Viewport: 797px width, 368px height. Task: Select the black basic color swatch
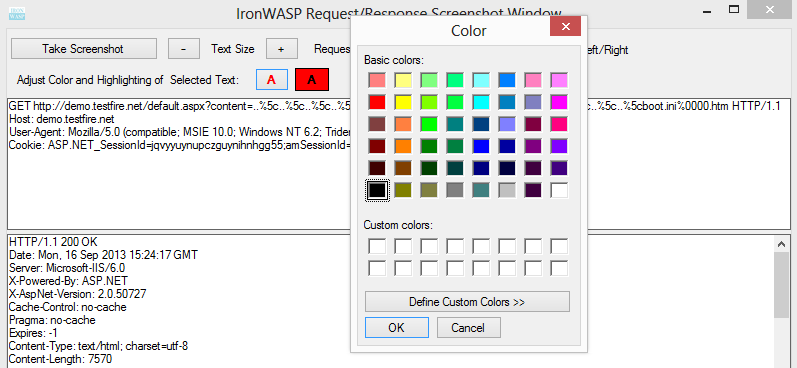click(377, 190)
